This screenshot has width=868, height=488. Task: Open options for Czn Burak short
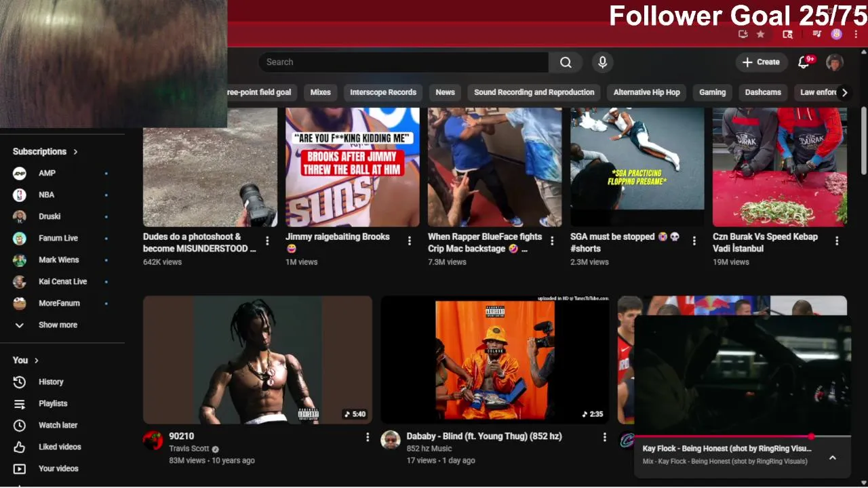[x=837, y=241]
